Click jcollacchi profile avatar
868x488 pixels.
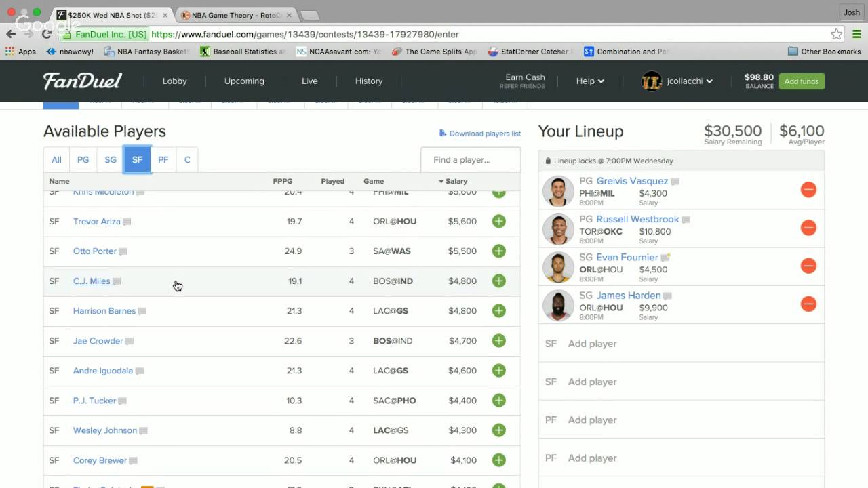pyautogui.click(x=652, y=81)
